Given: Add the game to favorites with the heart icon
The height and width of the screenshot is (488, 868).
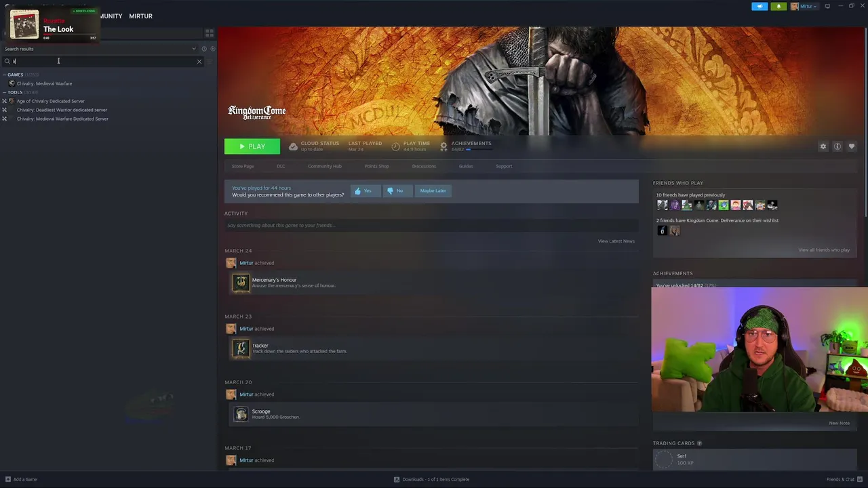Looking at the screenshot, I should click(852, 146).
